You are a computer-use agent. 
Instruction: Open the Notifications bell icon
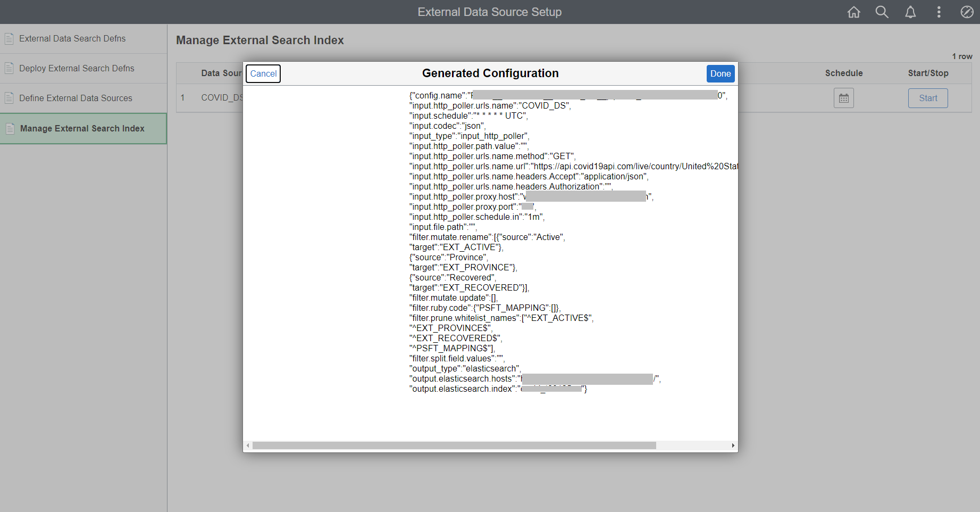(x=910, y=12)
